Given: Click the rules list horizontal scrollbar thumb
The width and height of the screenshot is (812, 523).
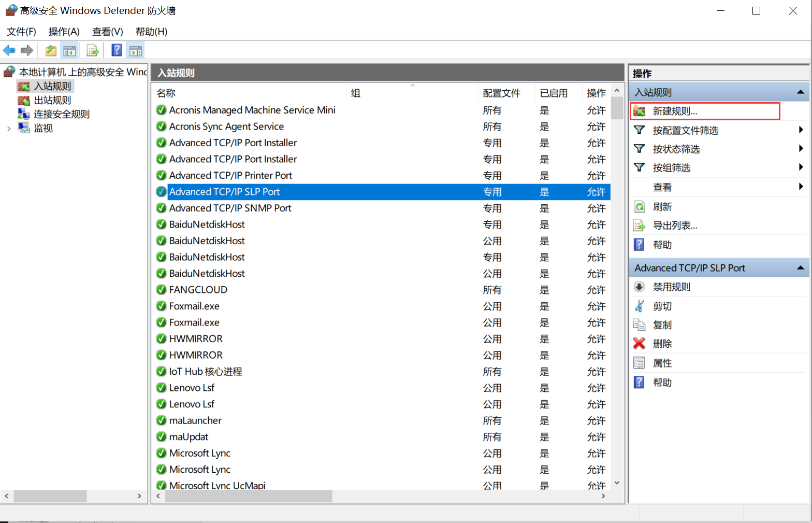Looking at the screenshot, I should click(x=248, y=496).
